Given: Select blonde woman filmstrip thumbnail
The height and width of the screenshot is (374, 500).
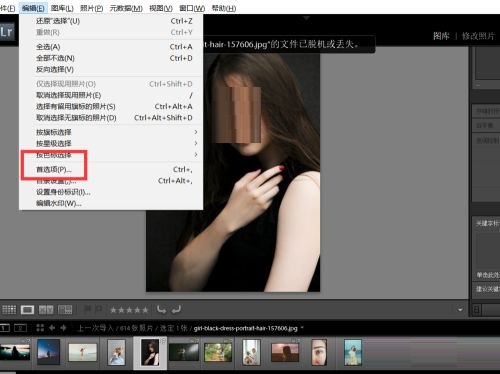Looking at the screenshot, I should (x=117, y=352).
